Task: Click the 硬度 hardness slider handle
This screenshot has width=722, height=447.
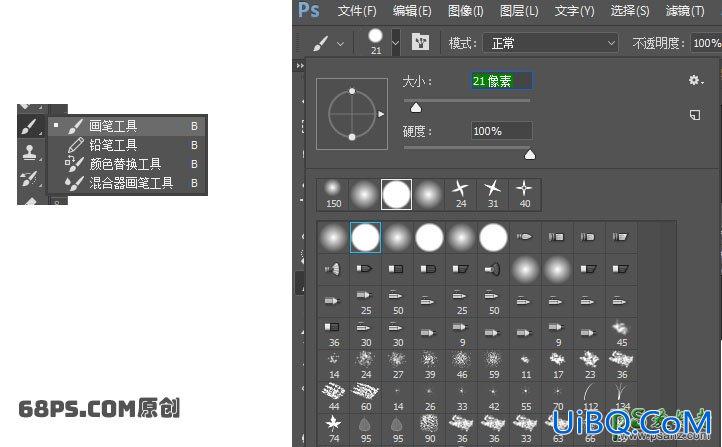Action: point(530,154)
